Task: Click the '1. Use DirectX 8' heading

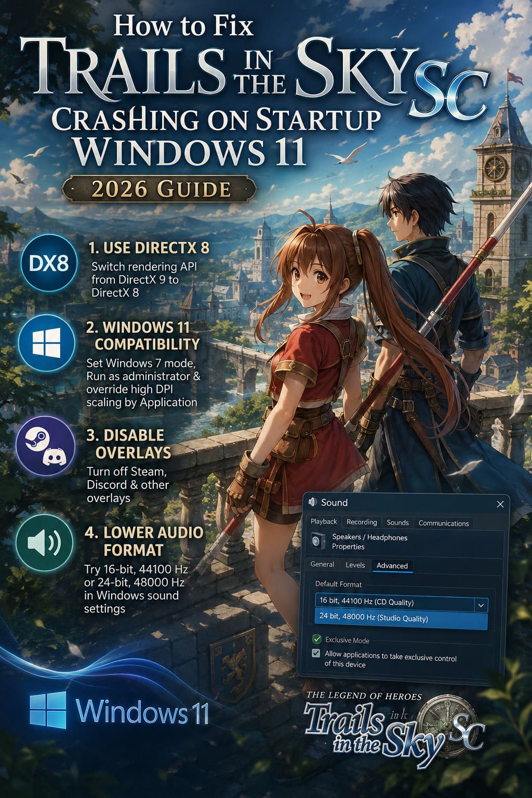Action: (149, 248)
